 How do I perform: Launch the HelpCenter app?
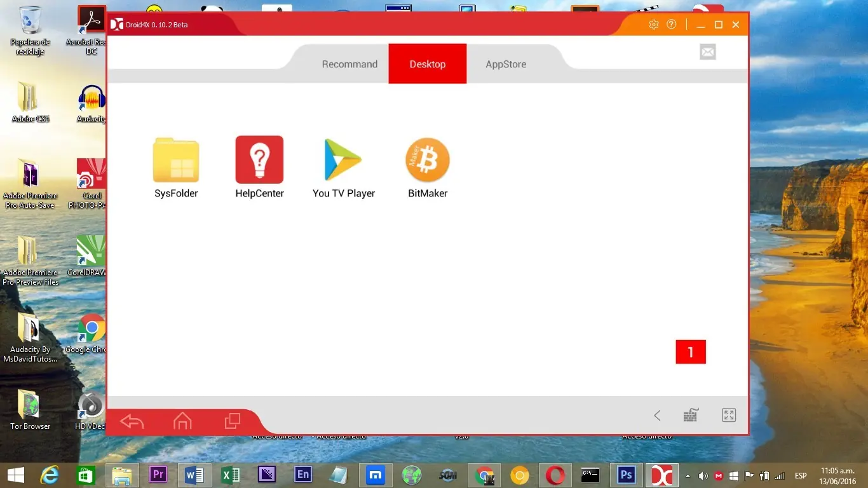pos(259,168)
